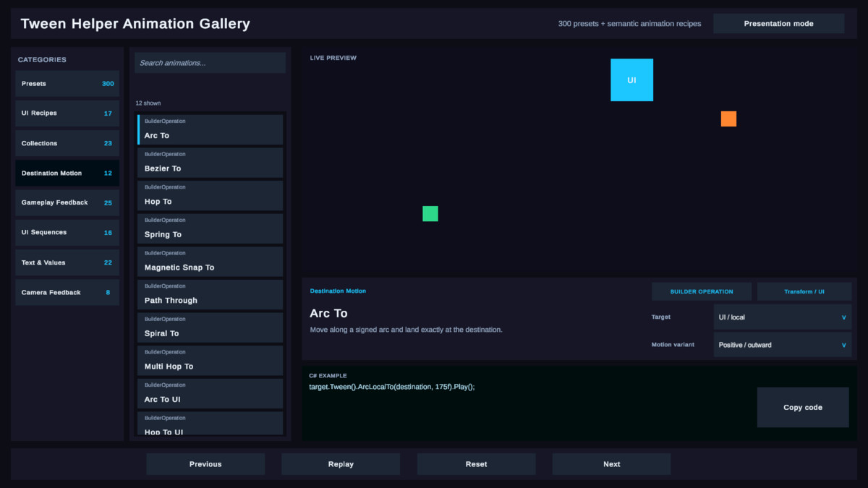
Task: Open the Gameplay Feedback category
Action: click(x=67, y=203)
